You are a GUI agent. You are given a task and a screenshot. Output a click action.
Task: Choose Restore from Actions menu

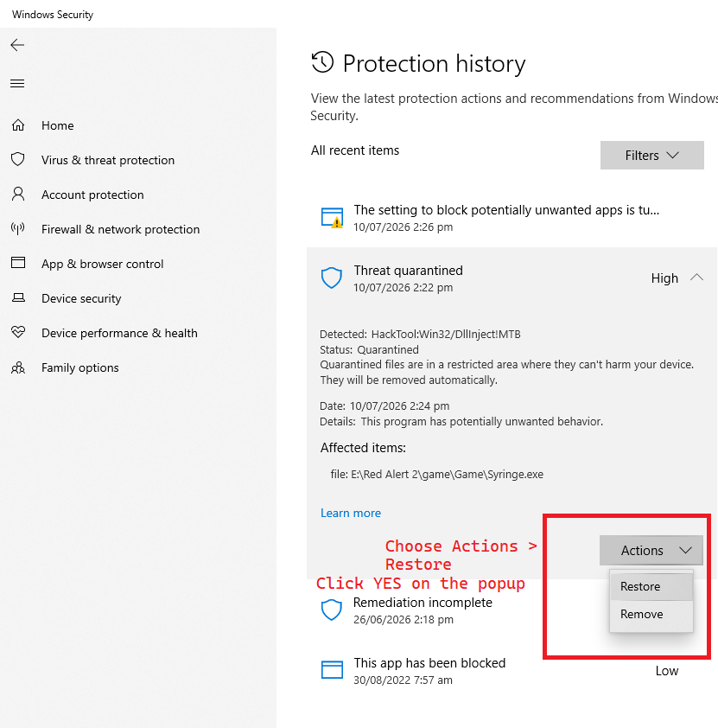[651, 586]
